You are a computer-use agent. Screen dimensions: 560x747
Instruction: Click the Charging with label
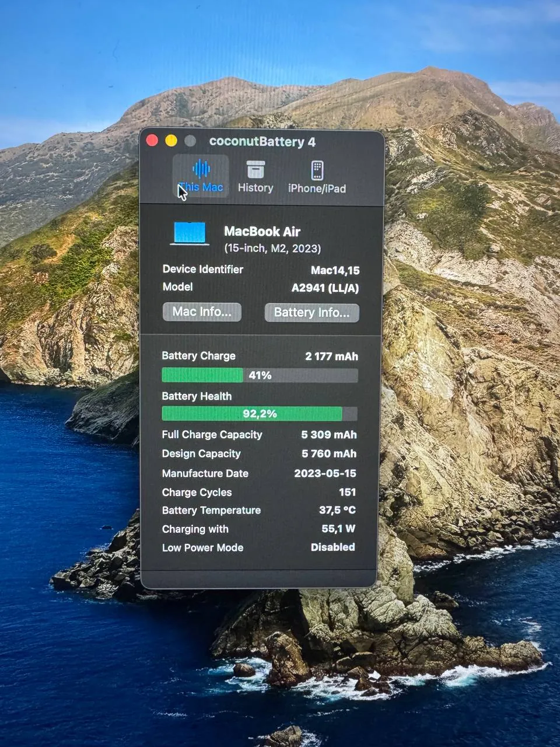coord(195,529)
